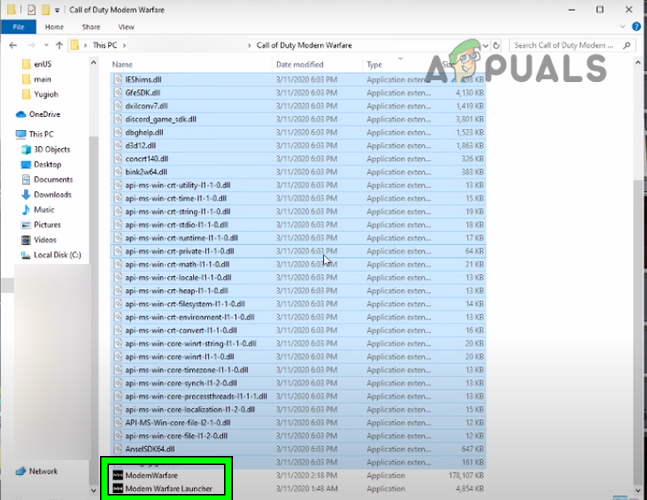Select API-MS-Win-core-file-l2-1-0.dll file name
The height and width of the screenshot is (500, 647).
[x=178, y=422]
